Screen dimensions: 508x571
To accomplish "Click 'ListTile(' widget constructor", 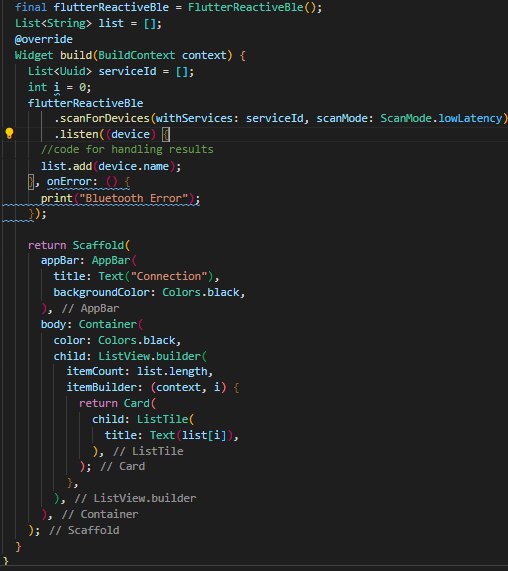I will click(166, 419).
